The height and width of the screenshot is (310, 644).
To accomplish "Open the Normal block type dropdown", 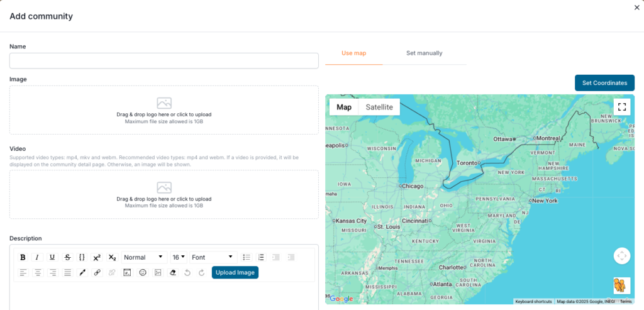I will (x=143, y=257).
